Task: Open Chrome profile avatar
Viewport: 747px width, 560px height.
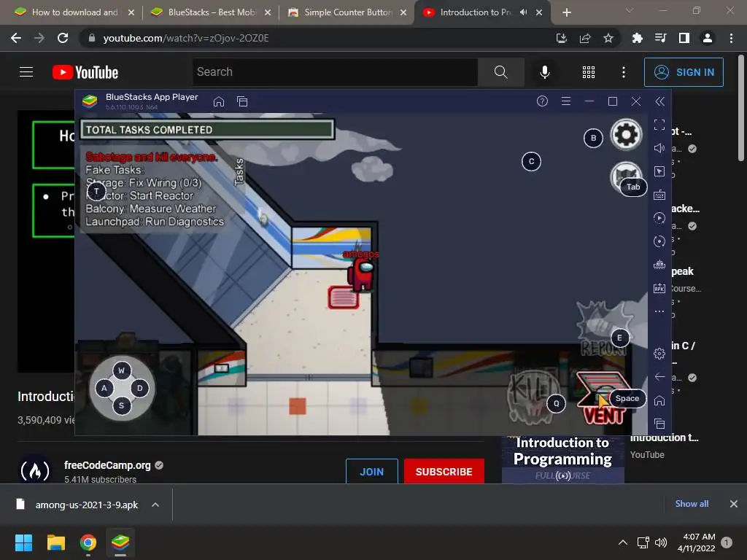Action: coord(708,38)
